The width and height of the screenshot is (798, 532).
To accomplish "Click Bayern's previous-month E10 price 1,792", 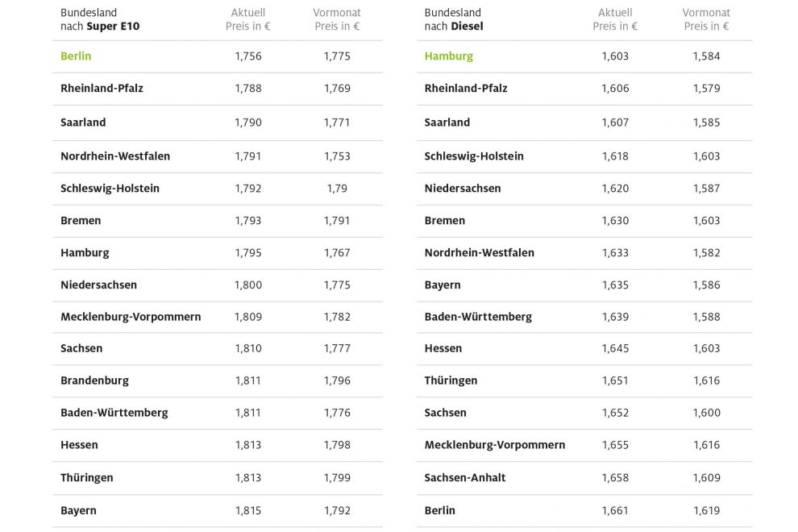I will click(337, 510).
